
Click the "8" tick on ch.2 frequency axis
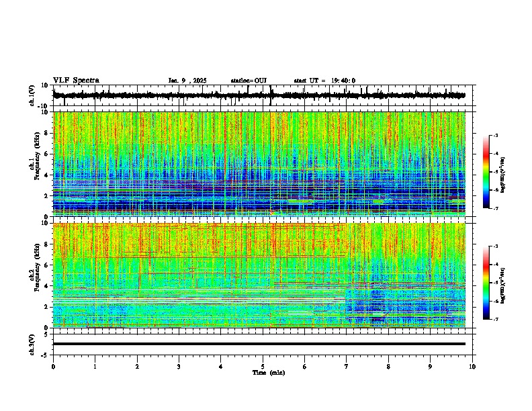[47, 244]
